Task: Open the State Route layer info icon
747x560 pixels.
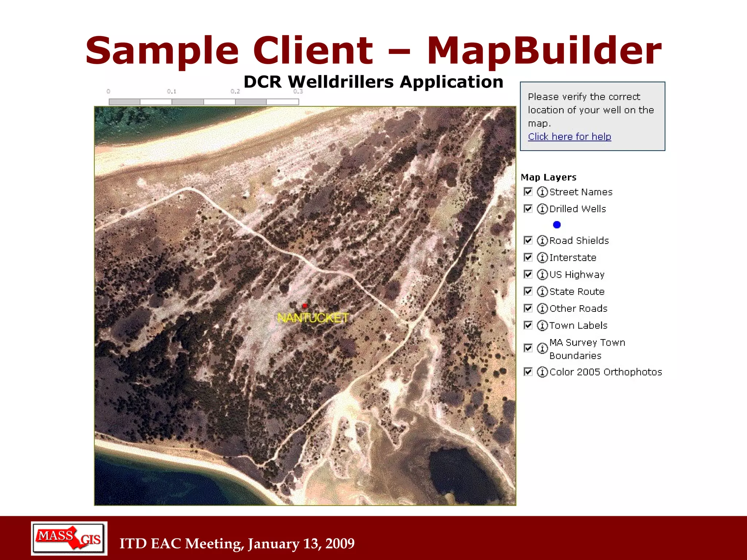Action: click(x=542, y=292)
